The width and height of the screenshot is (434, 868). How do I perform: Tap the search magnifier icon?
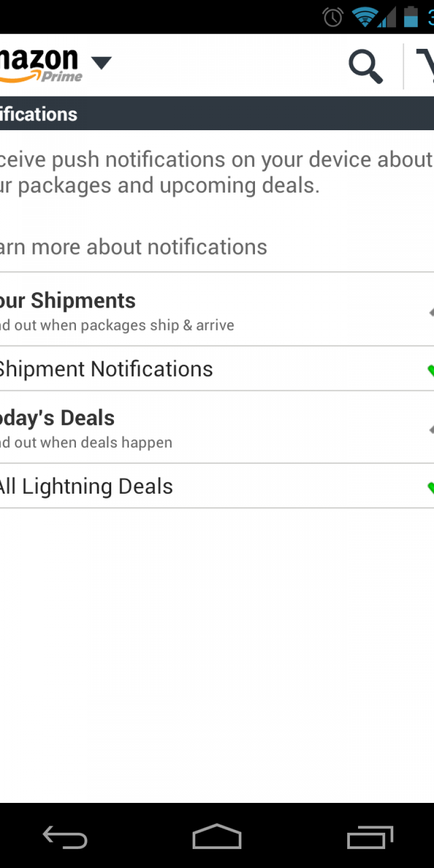pyautogui.click(x=365, y=66)
